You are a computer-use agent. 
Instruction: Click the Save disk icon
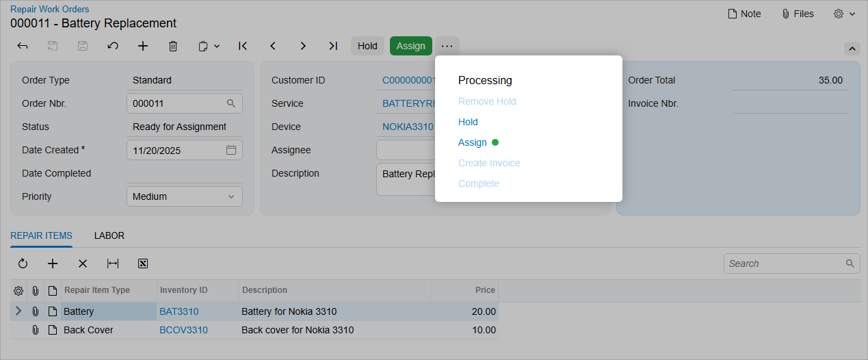(x=83, y=46)
